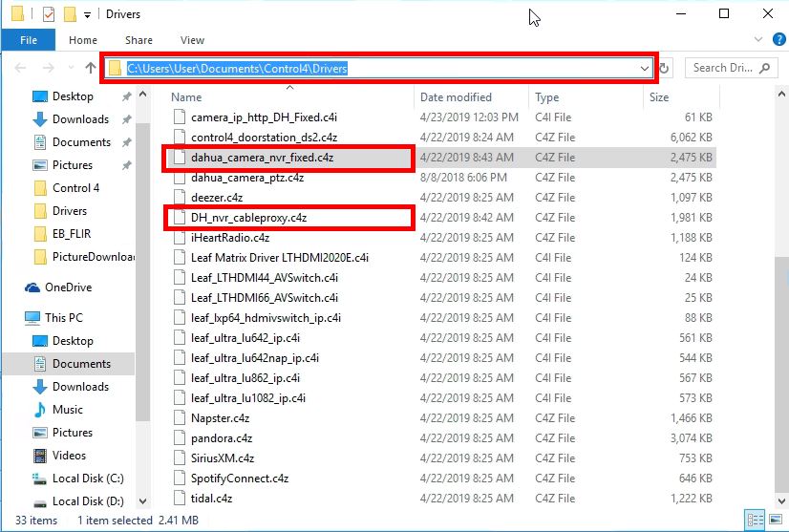Viewport: 789px width, 532px height.
Task: Go forward with the Forward arrow
Action: 49,68
